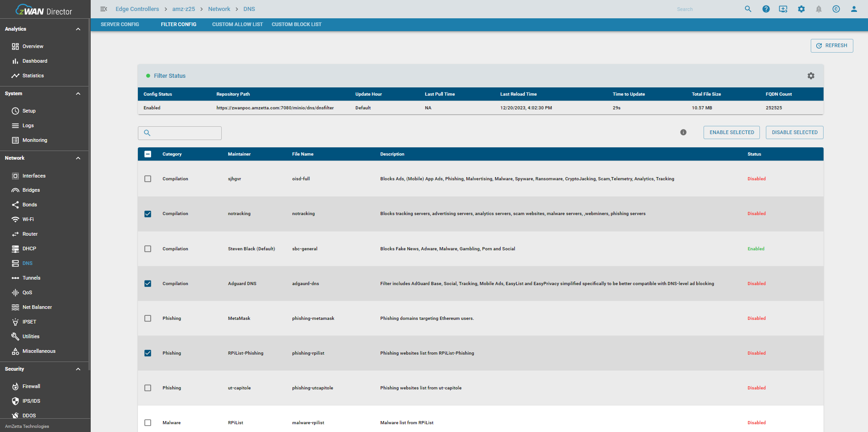The image size is (868, 432).
Task: Collapse the System sidebar section
Action: click(78, 93)
